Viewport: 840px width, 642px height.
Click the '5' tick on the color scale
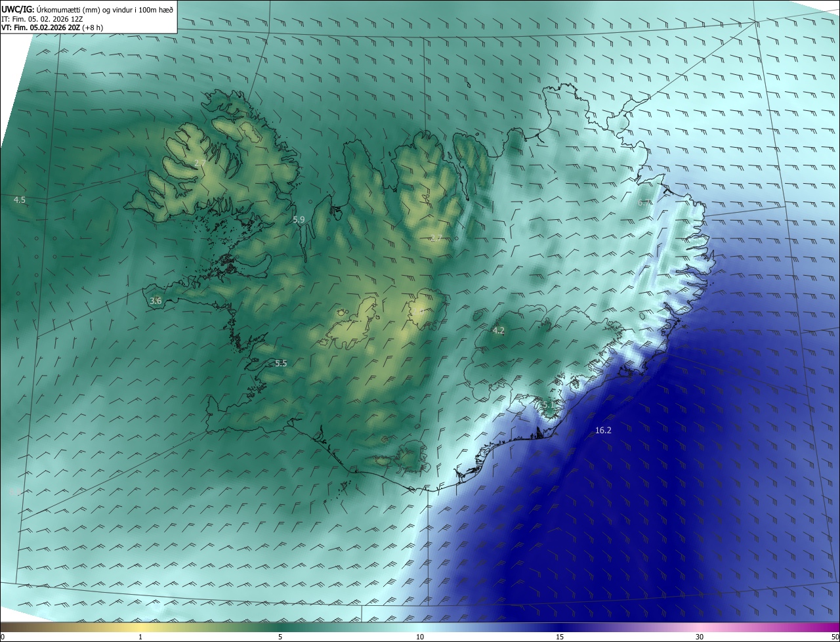(x=280, y=637)
